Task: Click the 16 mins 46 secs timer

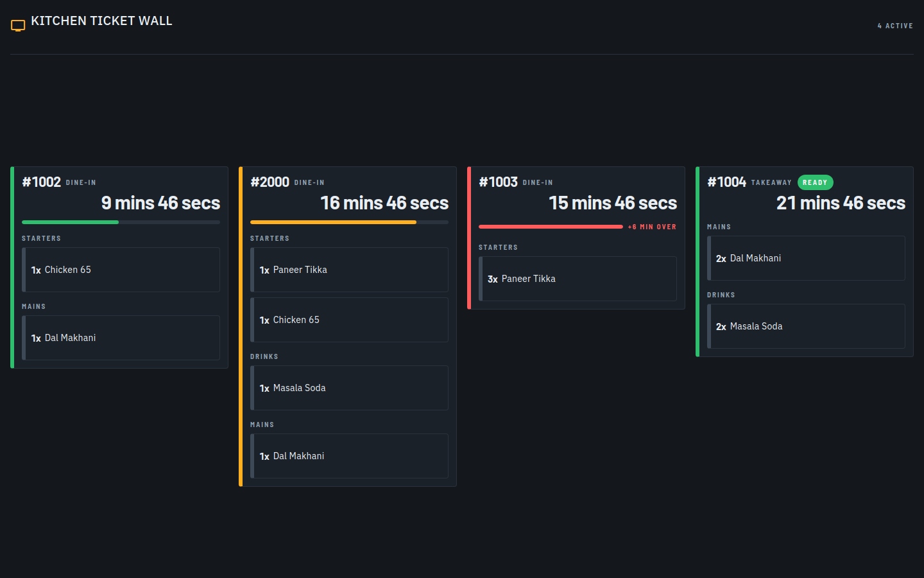Action: click(x=384, y=203)
